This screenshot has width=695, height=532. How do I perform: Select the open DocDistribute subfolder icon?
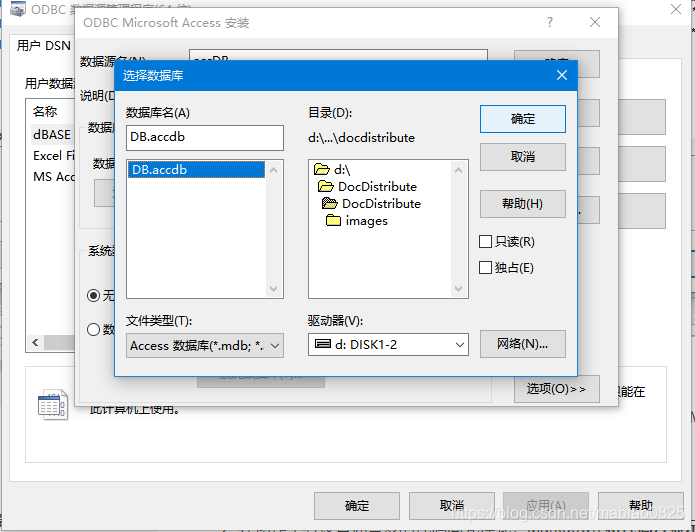(329, 203)
